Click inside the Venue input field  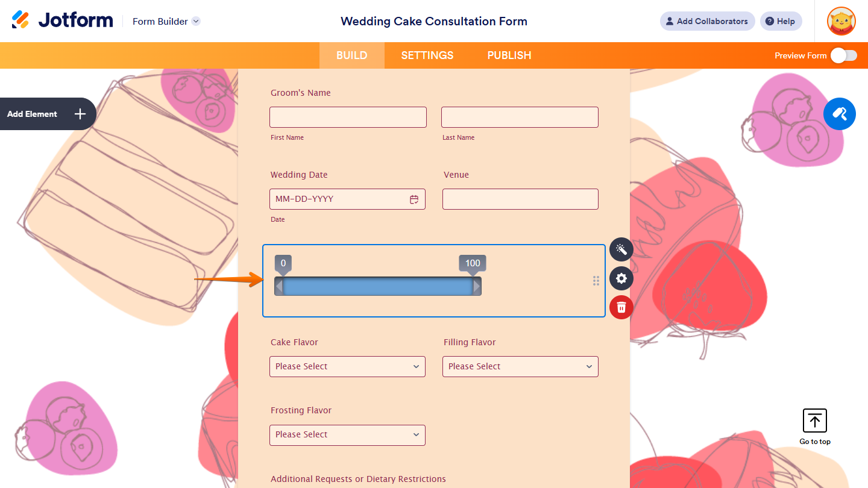tap(520, 199)
